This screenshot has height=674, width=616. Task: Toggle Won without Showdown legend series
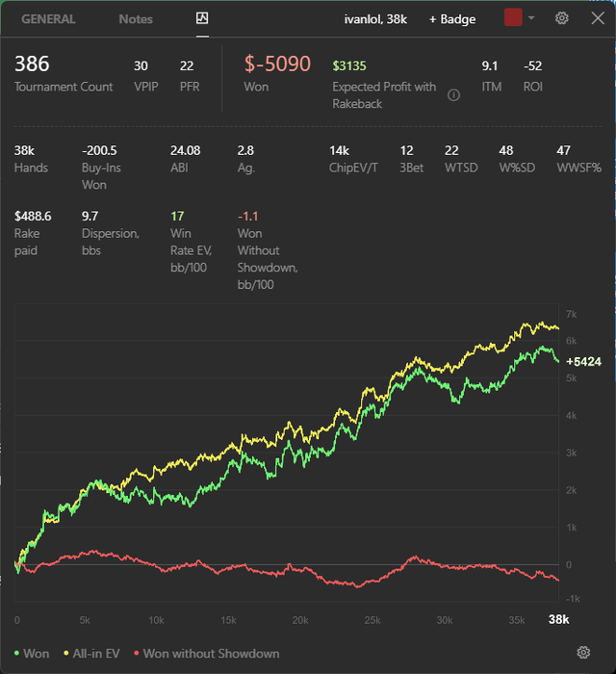pos(207,654)
